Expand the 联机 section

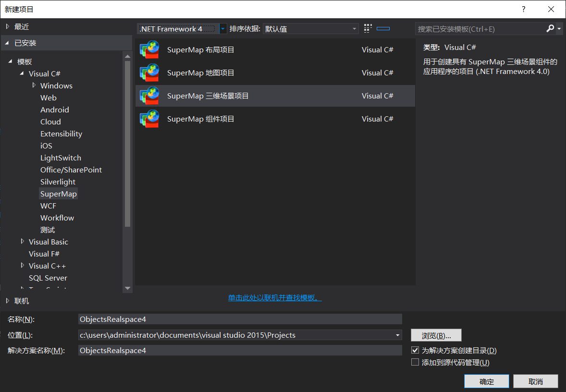tap(8, 300)
